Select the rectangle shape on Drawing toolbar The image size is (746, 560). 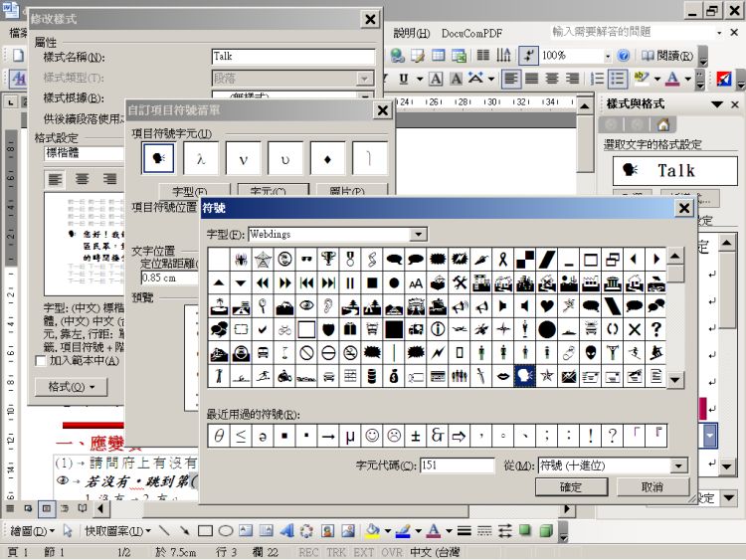pyautogui.click(x=205, y=530)
